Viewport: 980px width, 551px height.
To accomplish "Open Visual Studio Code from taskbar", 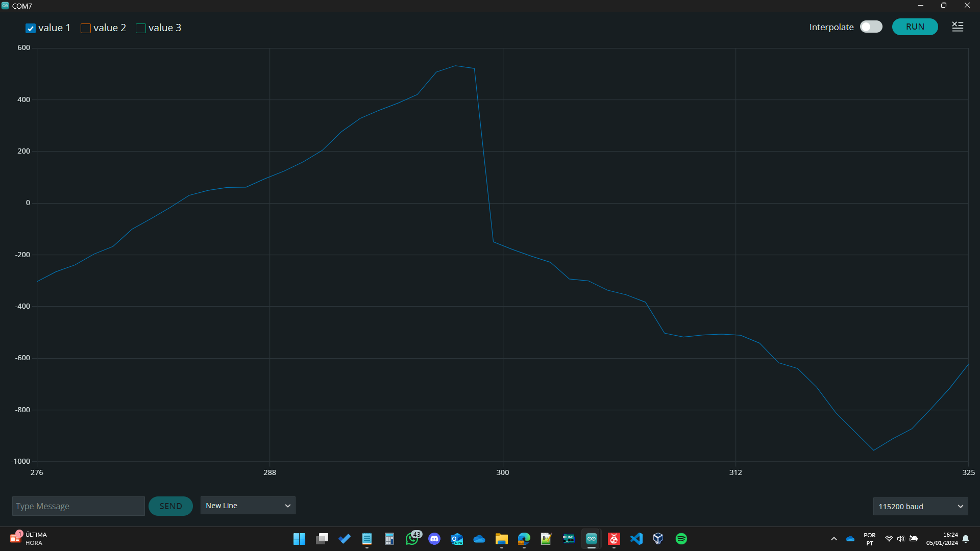I will coord(636,539).
